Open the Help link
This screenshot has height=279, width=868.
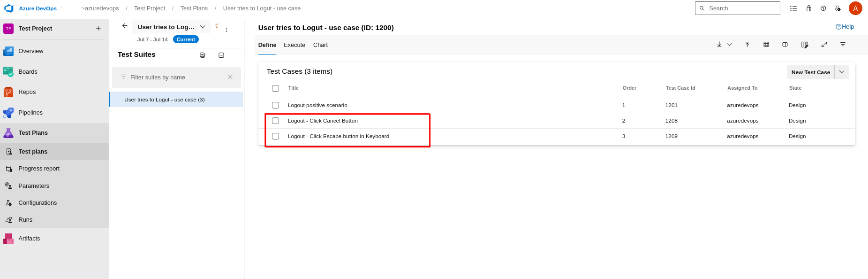(x=845, y=27)
